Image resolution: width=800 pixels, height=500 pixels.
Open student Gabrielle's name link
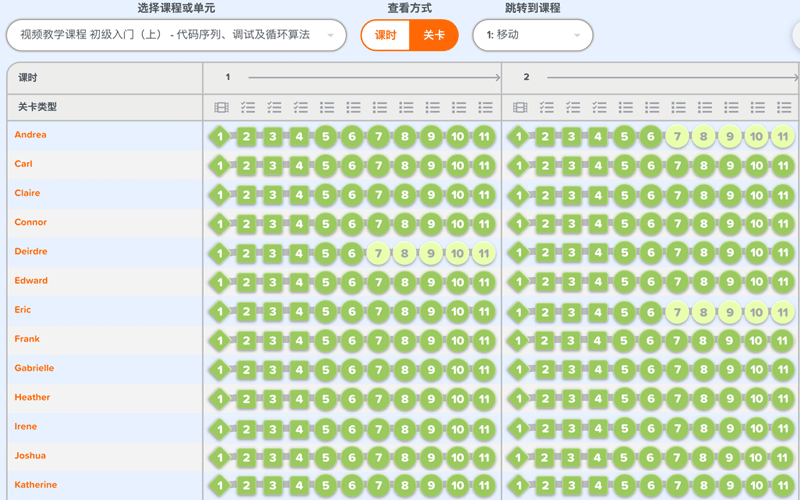pos(34,368)
